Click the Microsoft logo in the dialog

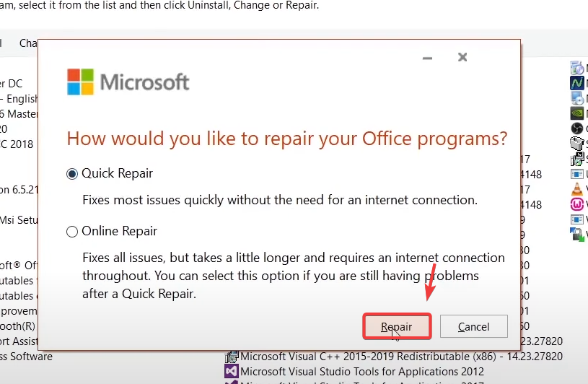click(x=128, y=82)
